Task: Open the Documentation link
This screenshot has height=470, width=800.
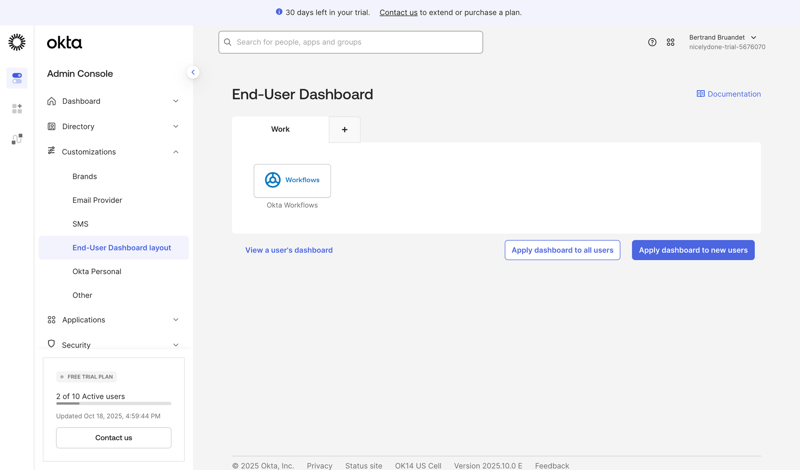Action: [x=729, y=94]
